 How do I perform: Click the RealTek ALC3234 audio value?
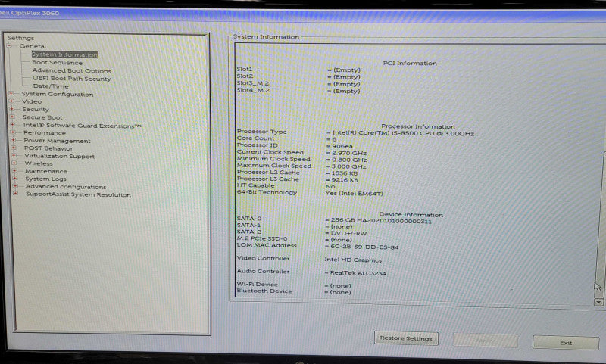(358, 273)
